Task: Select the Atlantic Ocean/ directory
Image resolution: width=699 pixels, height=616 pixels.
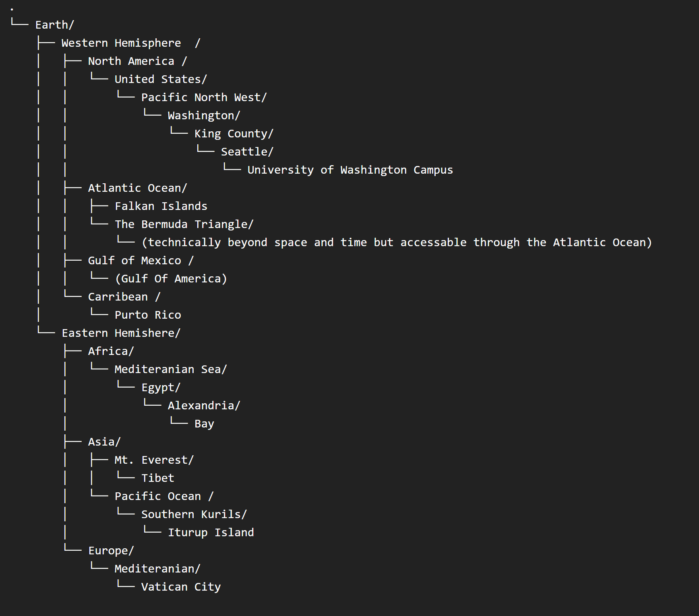Action: 137,188
